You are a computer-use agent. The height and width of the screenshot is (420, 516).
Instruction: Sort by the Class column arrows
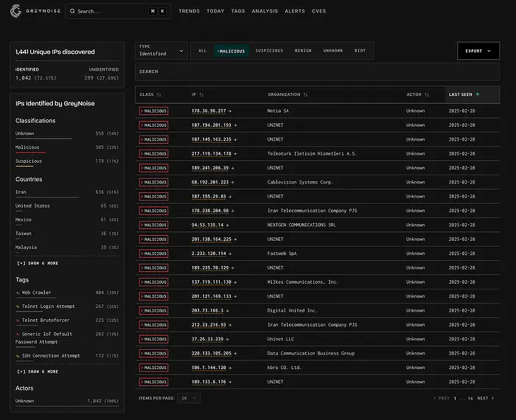(x=158, y=94)
